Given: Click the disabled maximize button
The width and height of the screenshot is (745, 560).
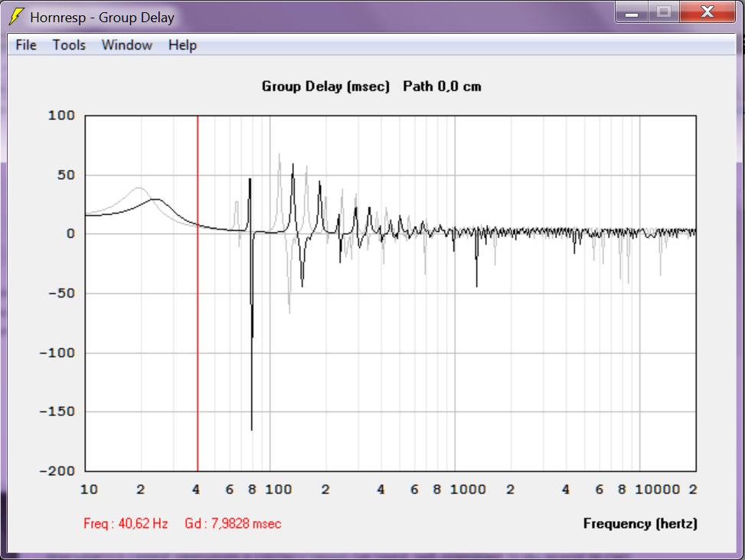Looking at the screenshot, I should click(x=664, y=12).
